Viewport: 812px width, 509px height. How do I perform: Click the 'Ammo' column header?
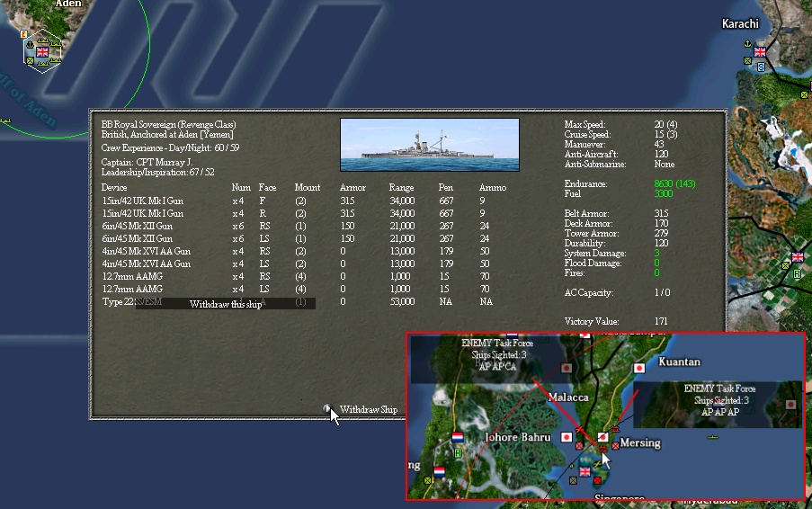pos(493,187)
